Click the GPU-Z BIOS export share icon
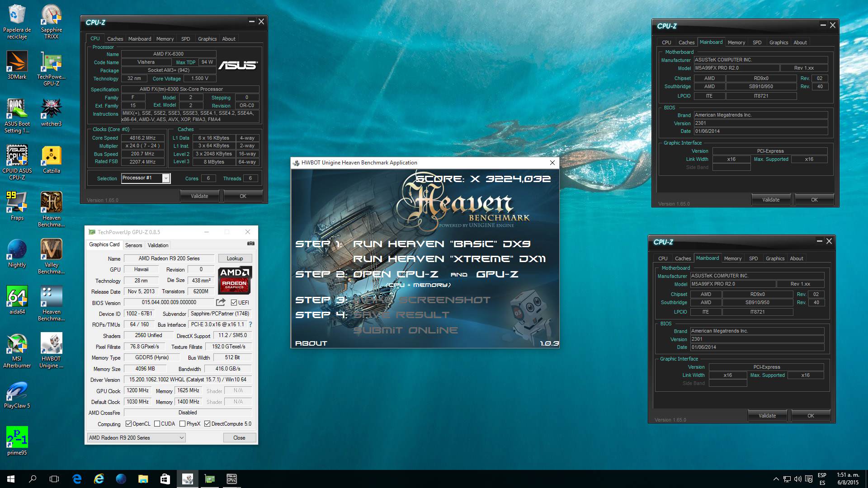 (x=221, y=302)
